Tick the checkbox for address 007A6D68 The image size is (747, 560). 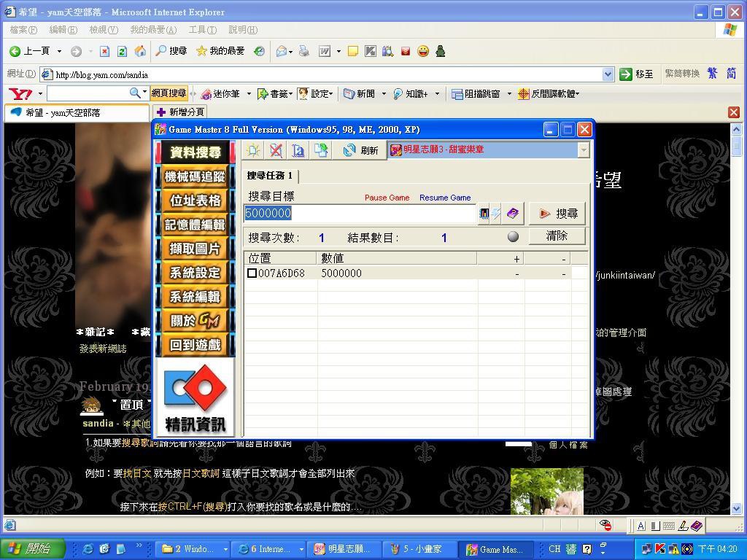[252, 273]
